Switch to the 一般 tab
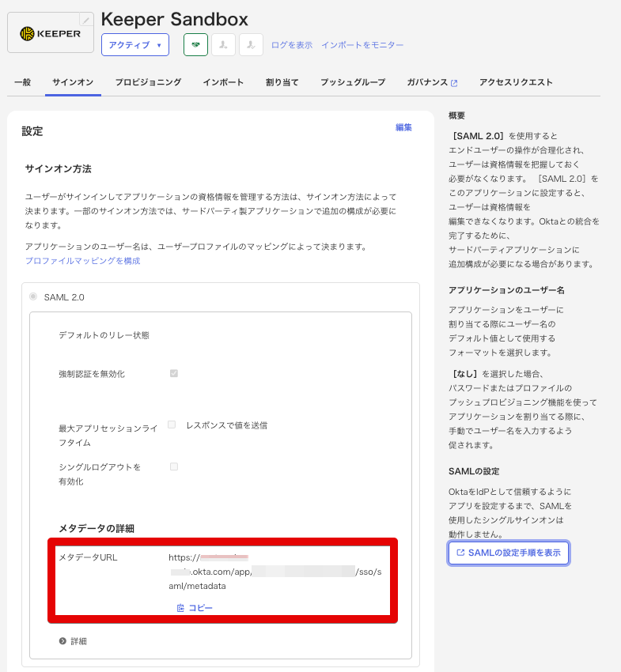The width and height of the screenshot is (621, 672). (22, 82)
